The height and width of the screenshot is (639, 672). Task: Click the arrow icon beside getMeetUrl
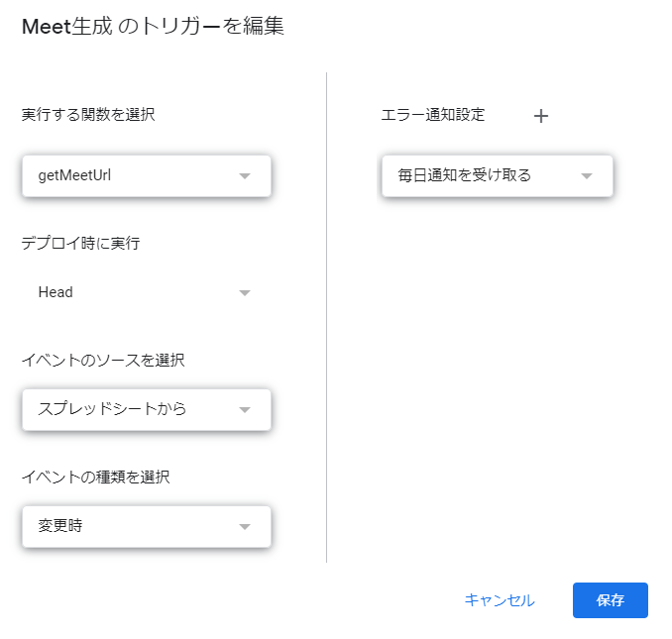pos(245,176)
